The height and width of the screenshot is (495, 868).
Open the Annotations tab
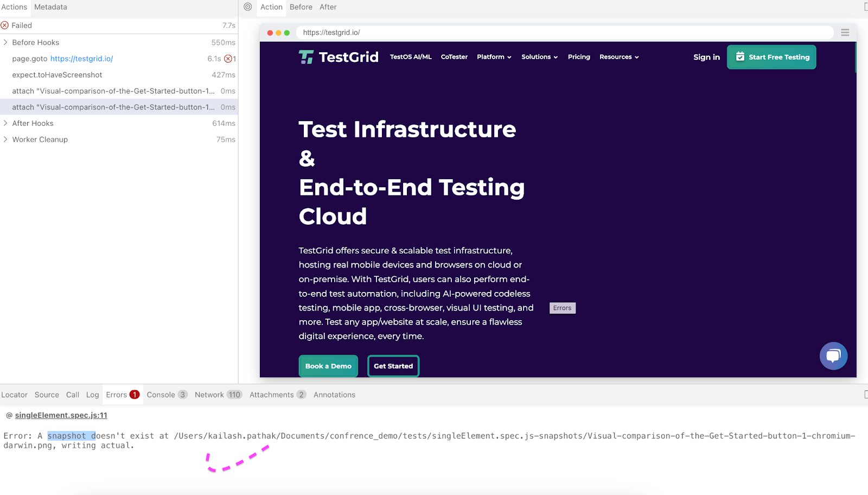tap(334, 395)
